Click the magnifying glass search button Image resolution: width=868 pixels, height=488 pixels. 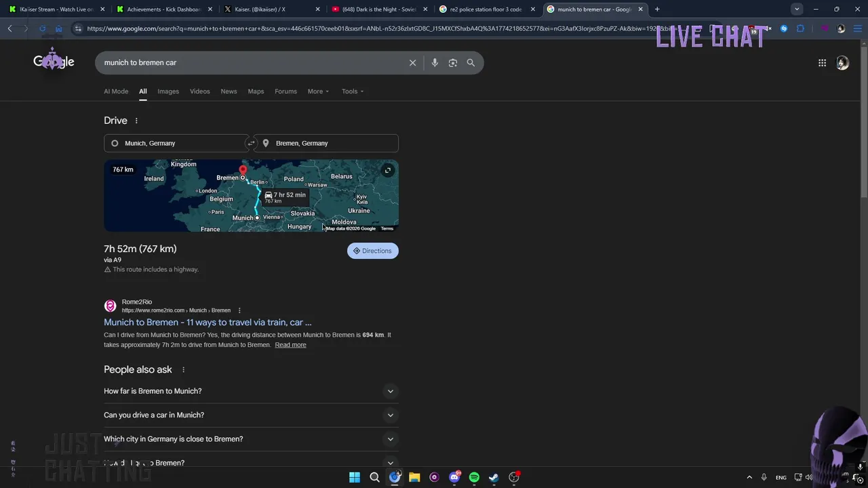click(x=471, y=62)
